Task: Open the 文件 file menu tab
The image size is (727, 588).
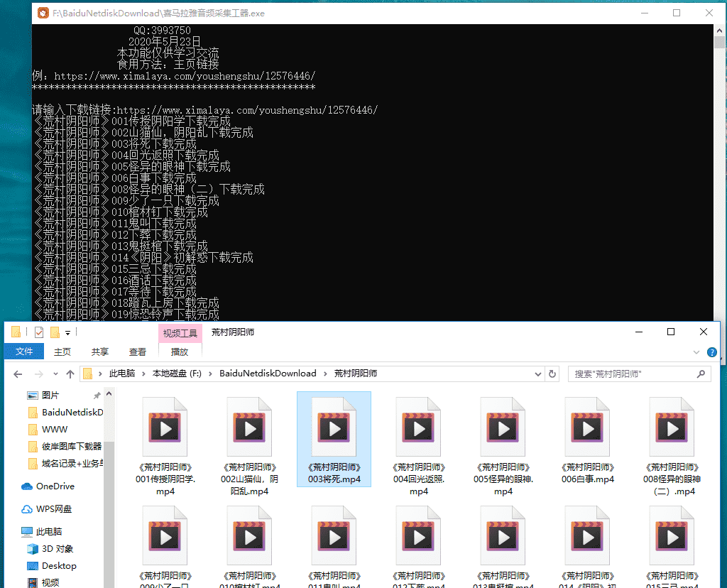Action: pyautogui.click(x=24, y=352)
